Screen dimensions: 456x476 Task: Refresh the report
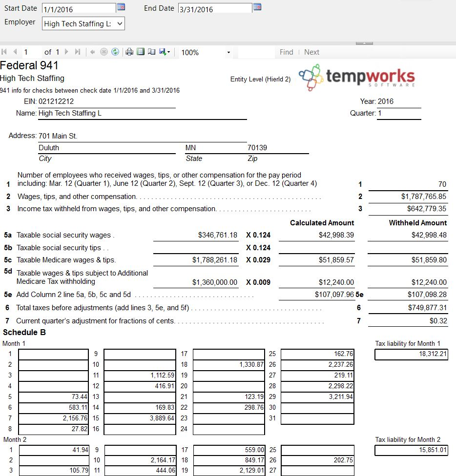click(115, 52)
